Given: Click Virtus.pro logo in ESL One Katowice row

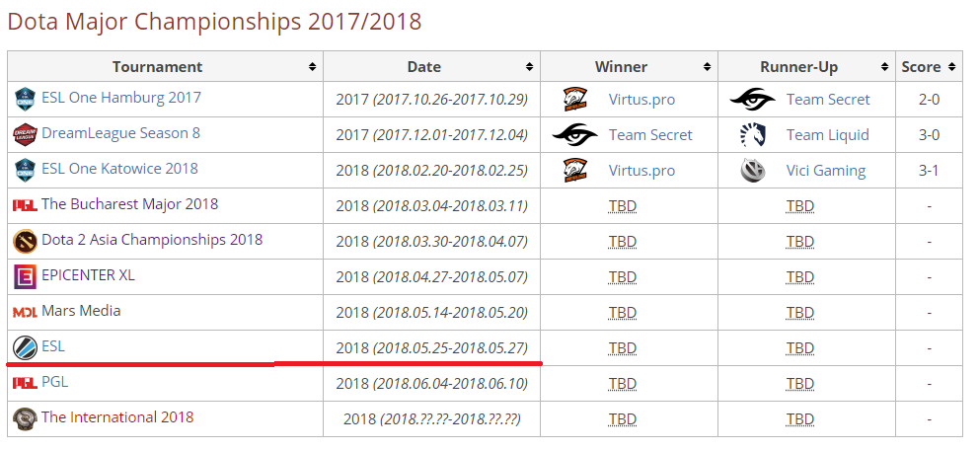Looking at the screenshot, I should click(x=574, y=171).
